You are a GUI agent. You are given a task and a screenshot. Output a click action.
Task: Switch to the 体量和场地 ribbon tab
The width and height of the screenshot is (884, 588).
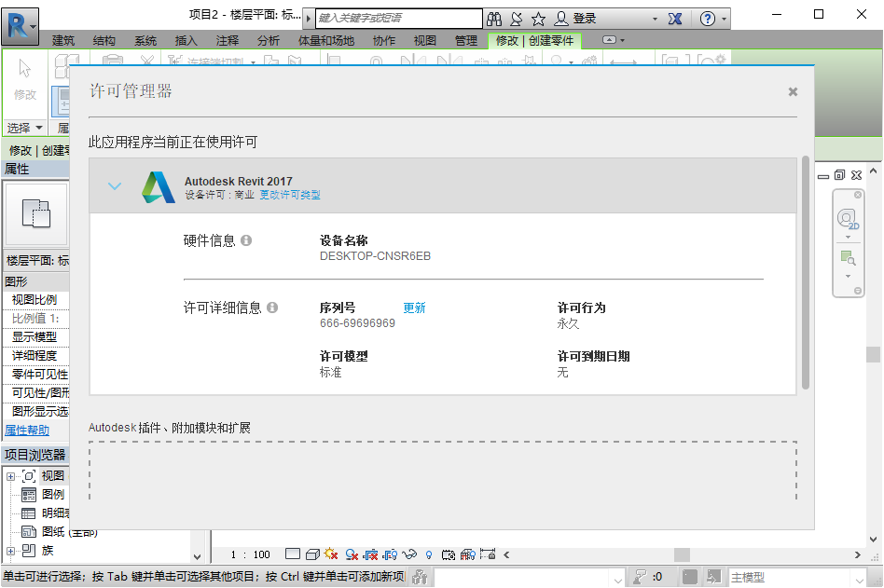pyautogui.click(x=326, y=41)
